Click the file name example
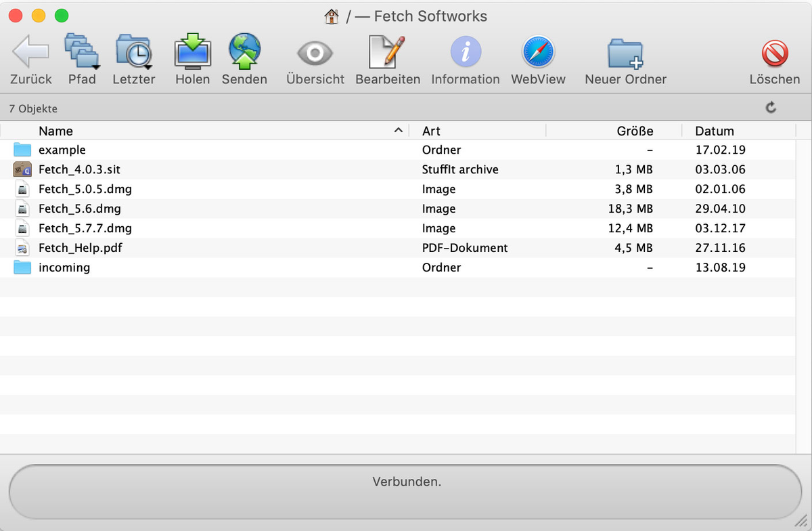The image size is (812, 531). (62, 150)
